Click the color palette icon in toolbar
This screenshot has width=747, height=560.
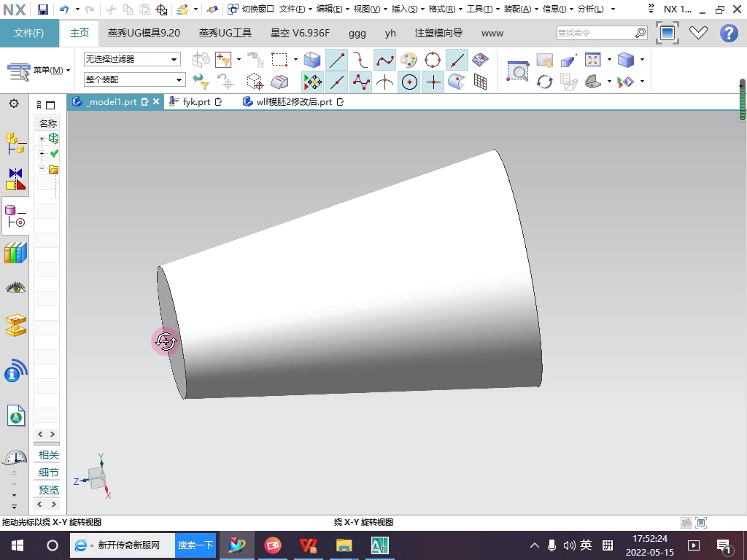409,60
